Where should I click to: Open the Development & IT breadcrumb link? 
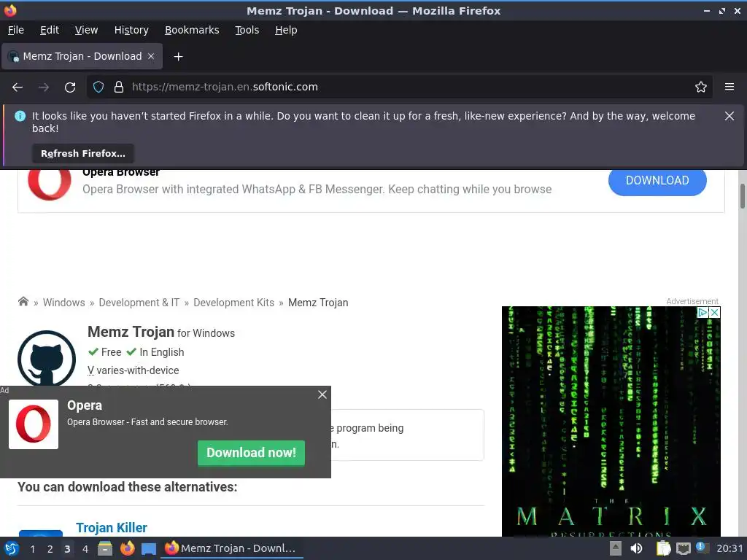tap(139, 303)
